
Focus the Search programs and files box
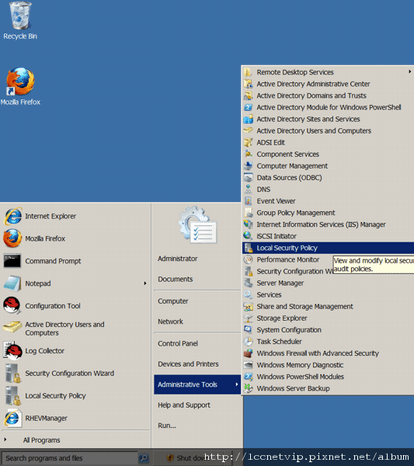click(x=69, y=458)
